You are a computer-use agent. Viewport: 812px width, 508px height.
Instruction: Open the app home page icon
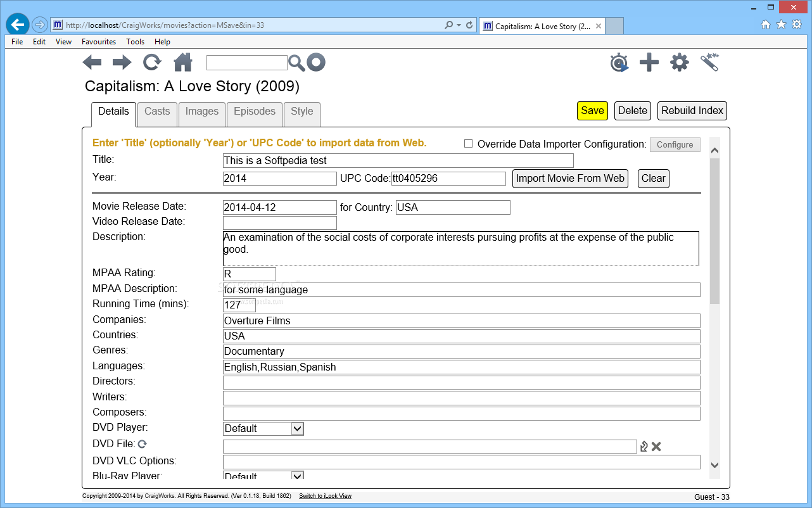(x=183, y=62)
